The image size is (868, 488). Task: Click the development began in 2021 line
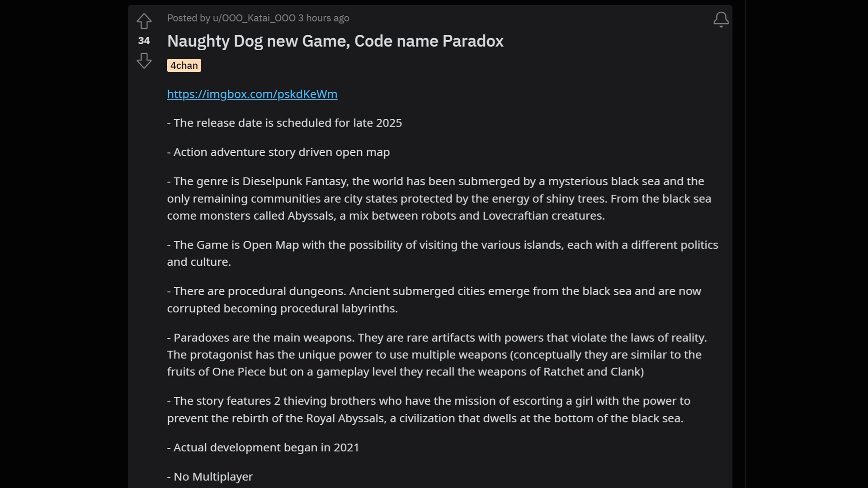point(263,447)
